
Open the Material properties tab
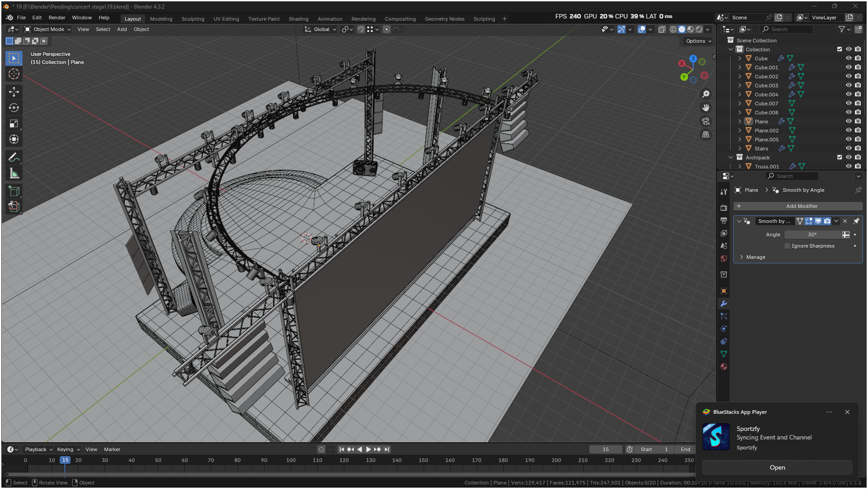724,367
